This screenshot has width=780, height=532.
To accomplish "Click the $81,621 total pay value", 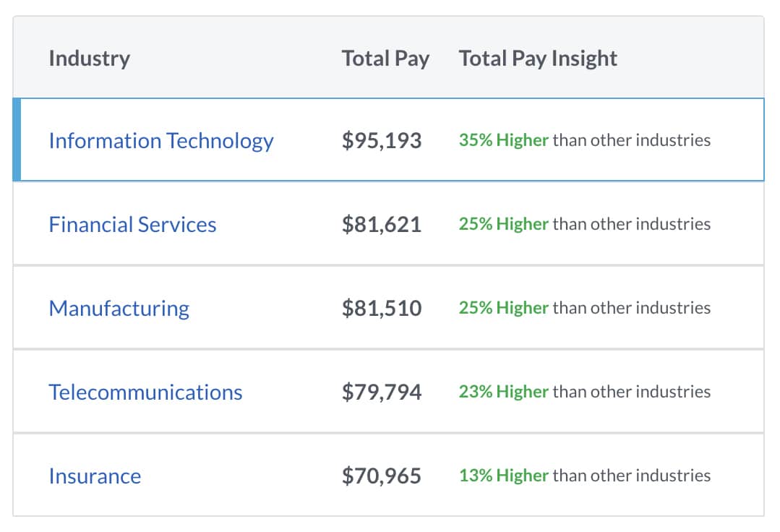I will 382,224.
